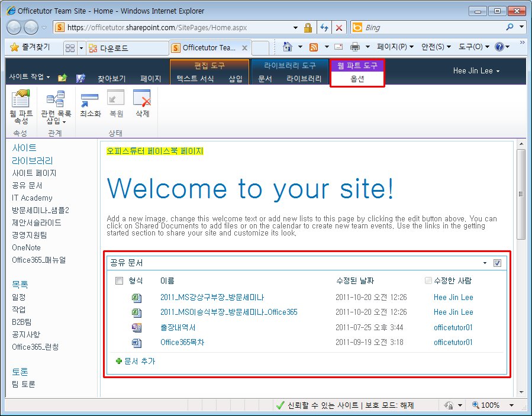Expand the 공유 문서 web part menu arrow

[485, 263]
